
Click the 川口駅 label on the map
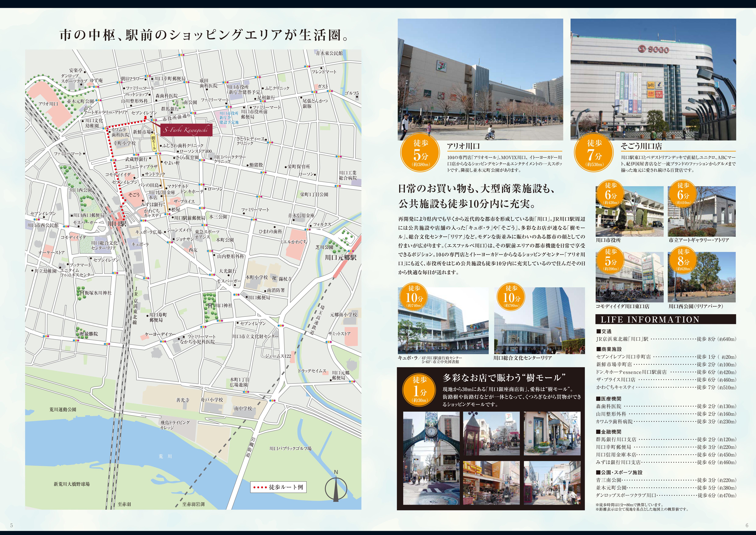(117, 224)
